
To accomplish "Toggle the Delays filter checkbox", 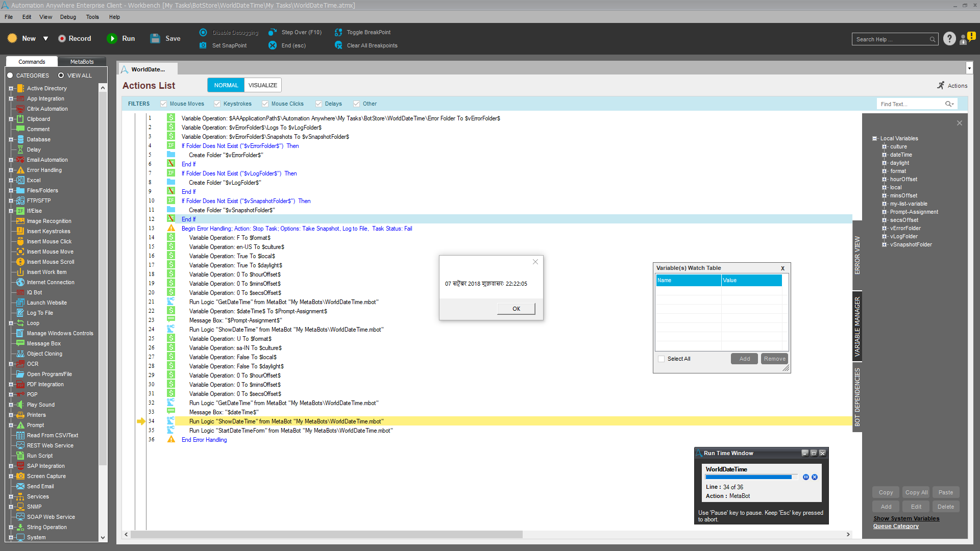I will point(319,104).
